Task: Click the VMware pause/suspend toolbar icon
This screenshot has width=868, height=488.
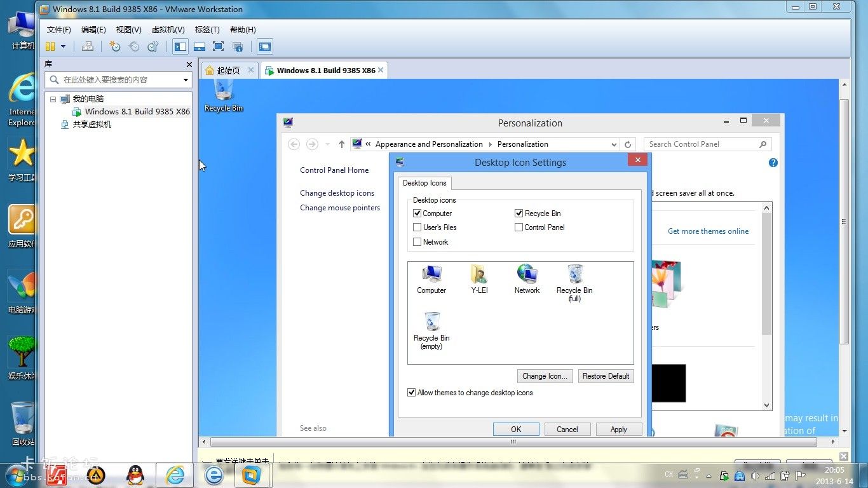Action: [x=50, y=46]
